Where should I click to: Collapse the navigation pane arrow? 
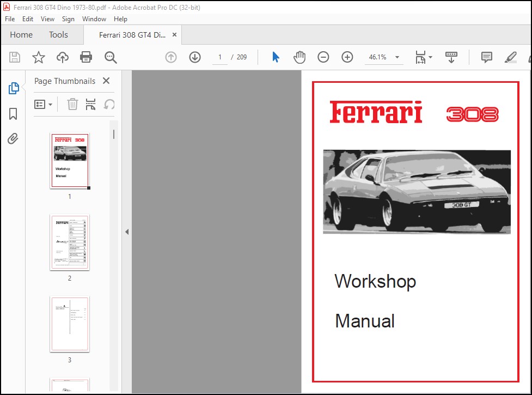[x=127, y=232]
